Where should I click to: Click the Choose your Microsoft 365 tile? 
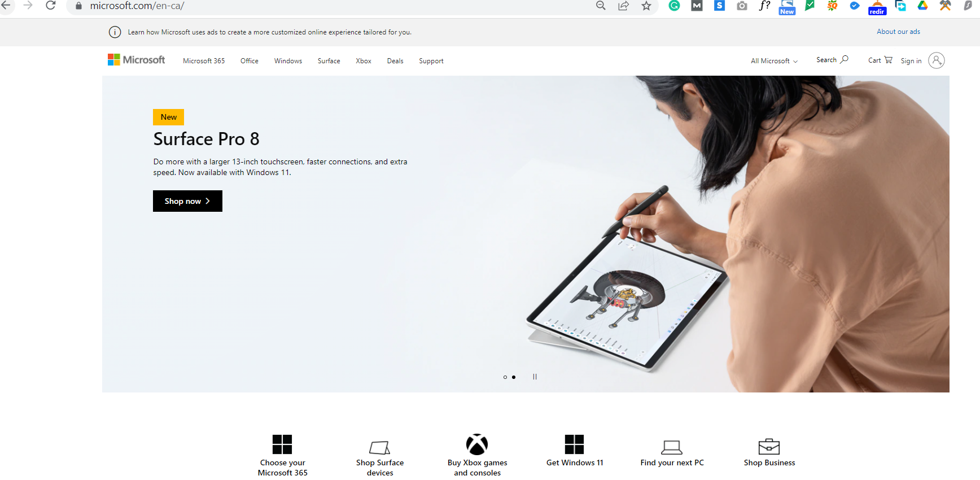282,455
